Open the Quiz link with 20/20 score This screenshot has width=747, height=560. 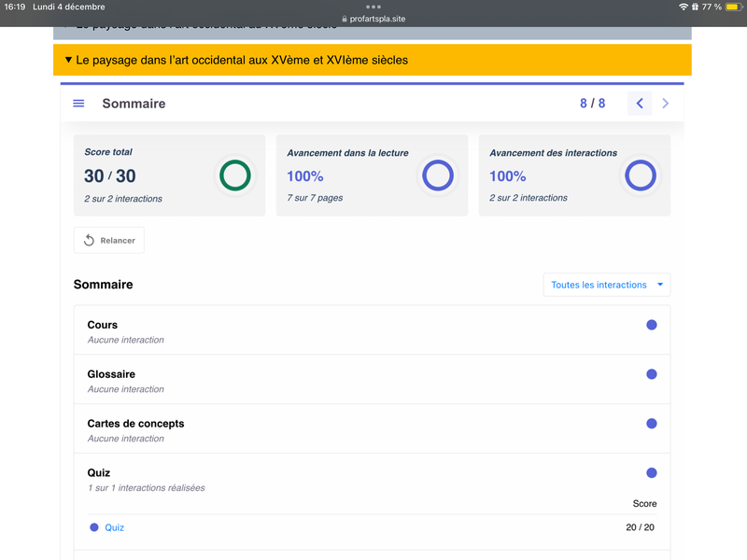point(114,527)
